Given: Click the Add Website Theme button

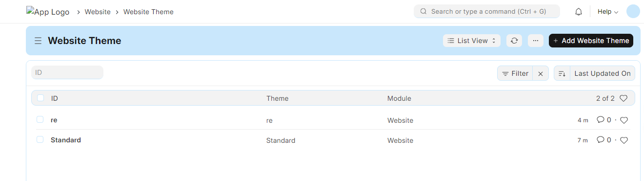Looking at the screenshot, I should [591, 41].
